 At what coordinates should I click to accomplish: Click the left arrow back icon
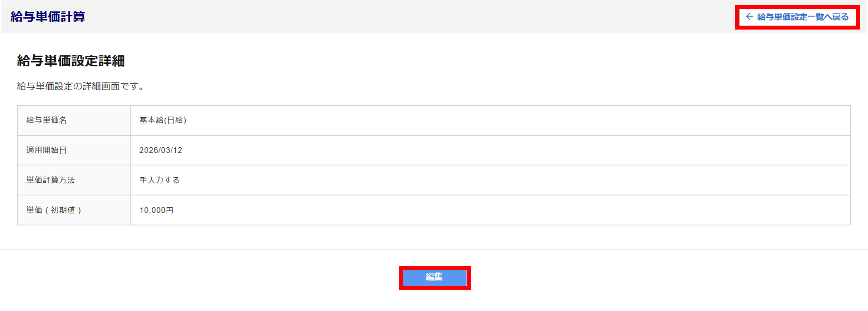coord(749,17)
